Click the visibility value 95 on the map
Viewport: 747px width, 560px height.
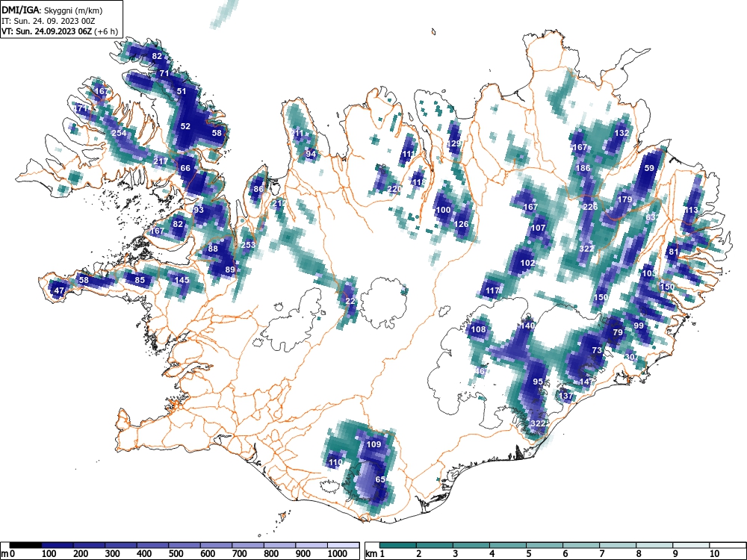pos(538,382)
